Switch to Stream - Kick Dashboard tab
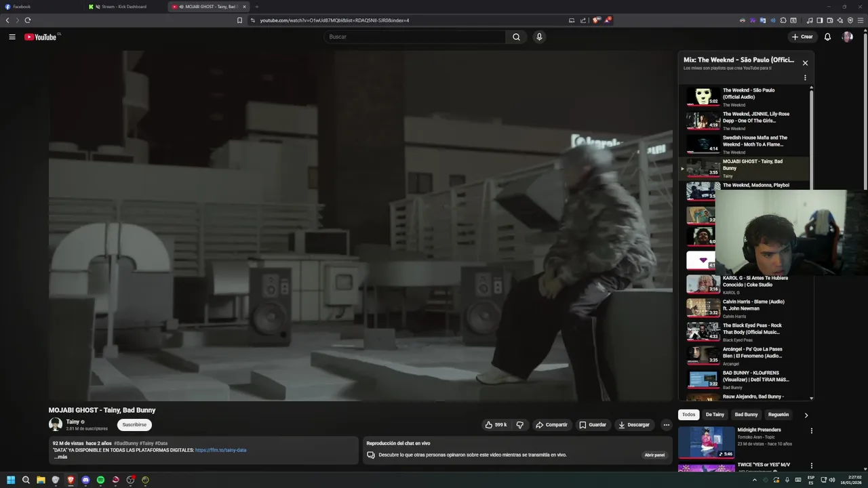The image size is (868, 488). pyautogui.click(x=125, y=7)
